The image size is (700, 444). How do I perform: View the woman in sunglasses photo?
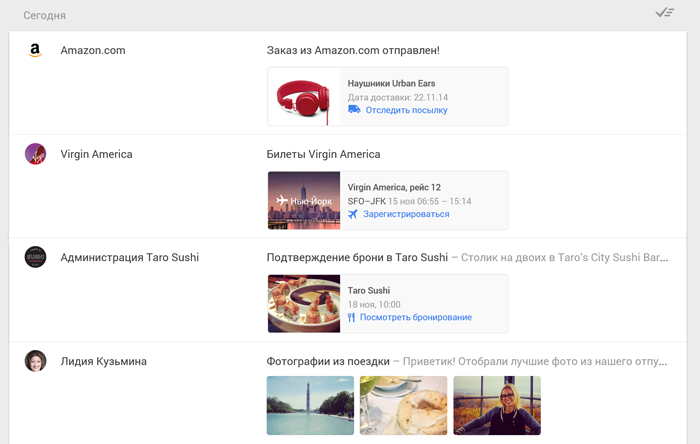point(496,405)
